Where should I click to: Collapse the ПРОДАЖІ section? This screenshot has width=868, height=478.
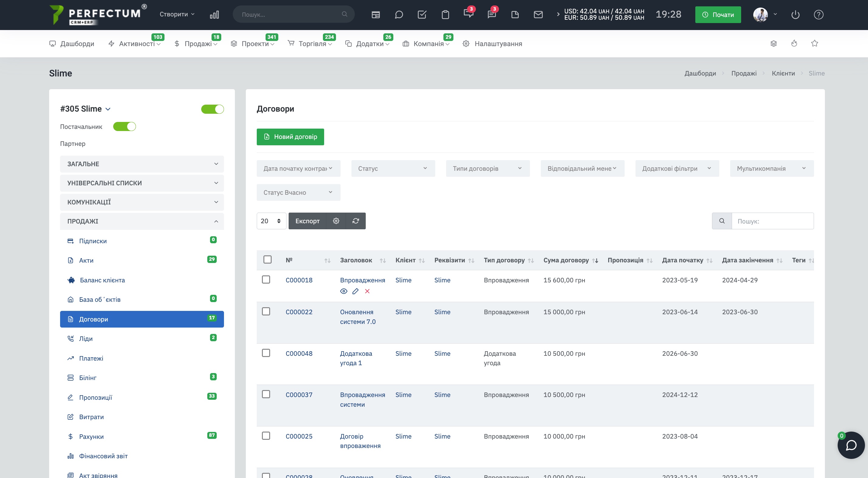(x=142, y=221)
